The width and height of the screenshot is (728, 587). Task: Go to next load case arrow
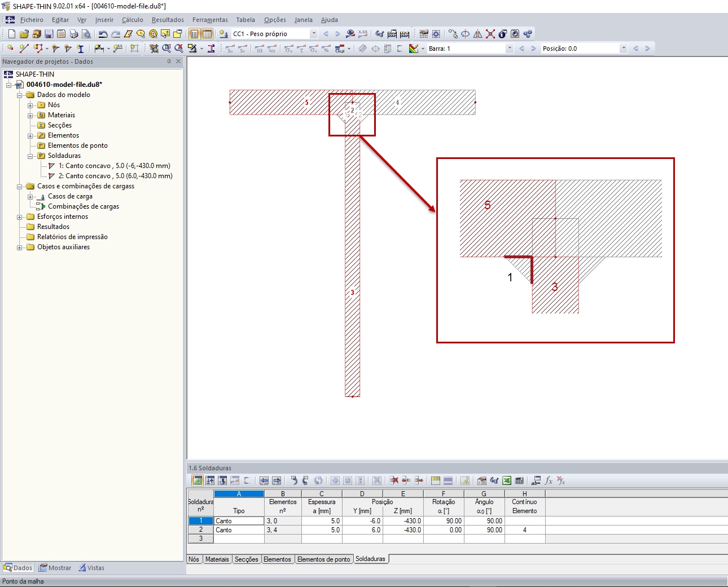pos(337,34)
